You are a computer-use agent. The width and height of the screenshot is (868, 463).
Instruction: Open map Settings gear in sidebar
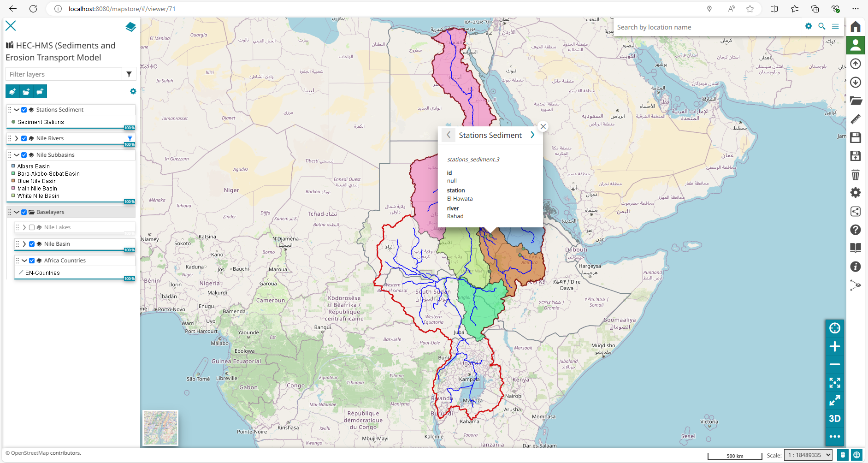click(x=856, y=193)
